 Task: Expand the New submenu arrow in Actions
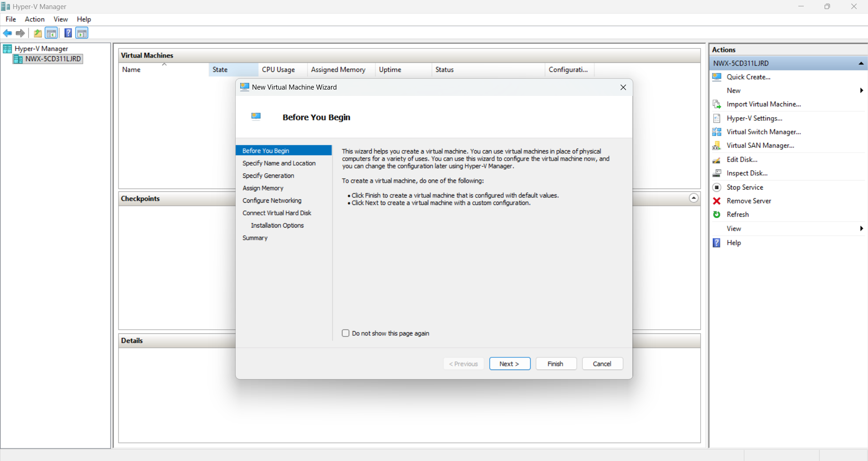[x=861, y=90]
